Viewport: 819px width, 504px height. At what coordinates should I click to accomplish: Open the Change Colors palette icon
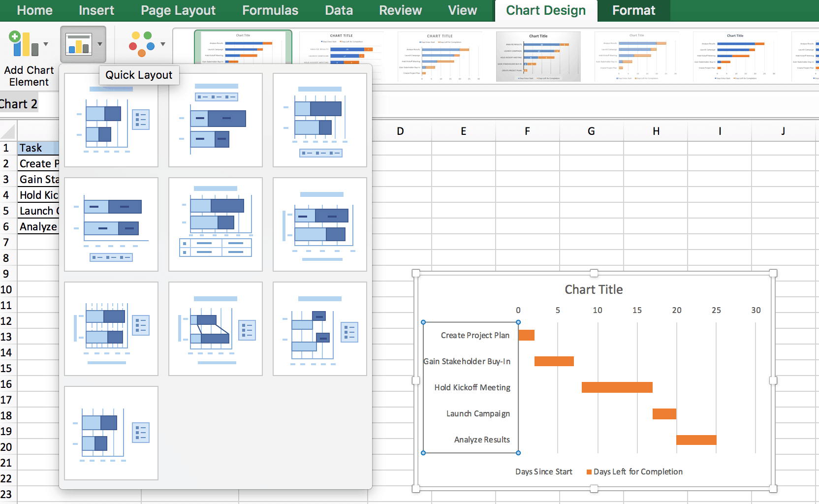click(x=142, y=43)
